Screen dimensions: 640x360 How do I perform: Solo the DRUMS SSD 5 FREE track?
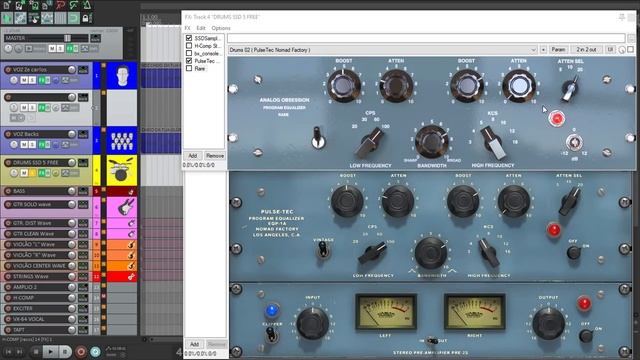[32, 173]
